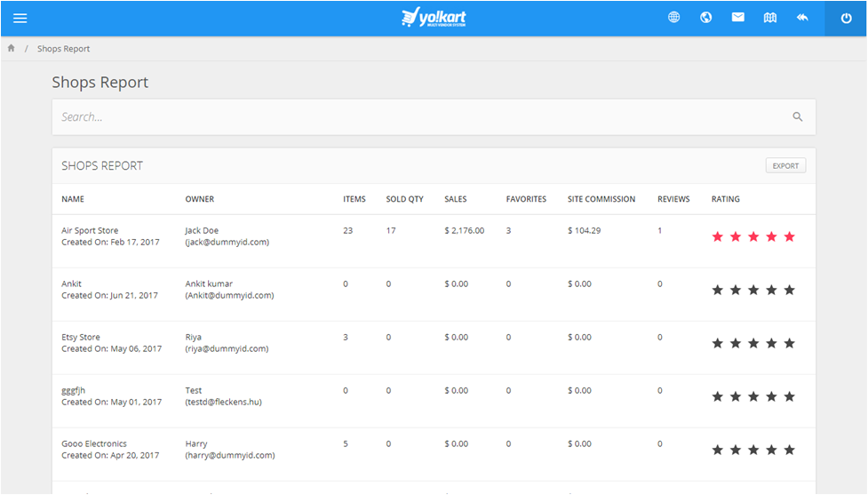This screenshot has height=495, width=868.
Task: Click sales amount $ 2,176.00
Action: pos(464,230)
